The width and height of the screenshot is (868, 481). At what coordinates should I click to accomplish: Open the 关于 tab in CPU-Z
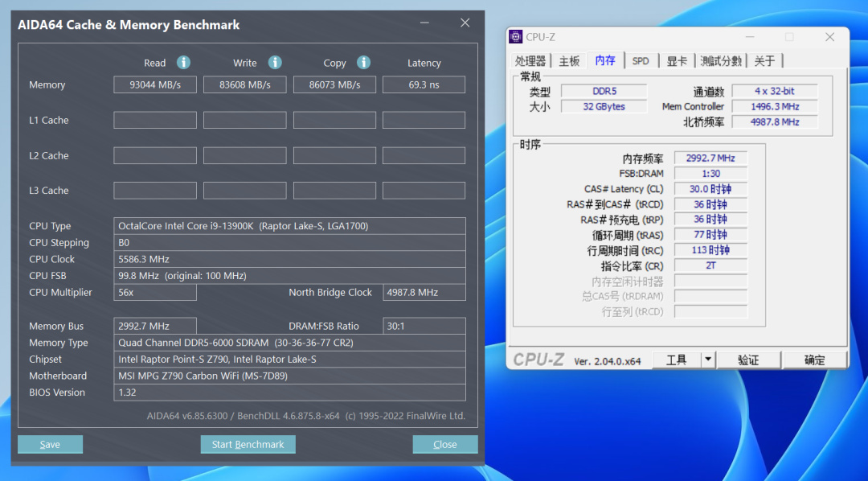pyautogui.click(x=764, y=61)
